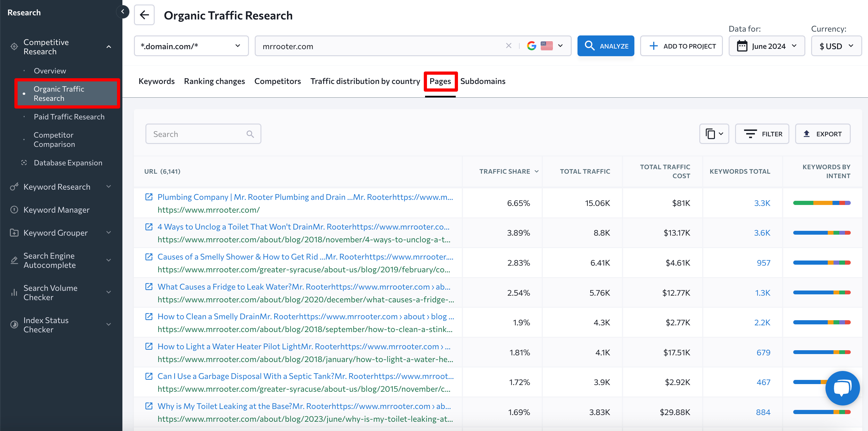Click the Keyword Research key icon
868x431 pixels.
pyautogui.click(x=14, y=186)
